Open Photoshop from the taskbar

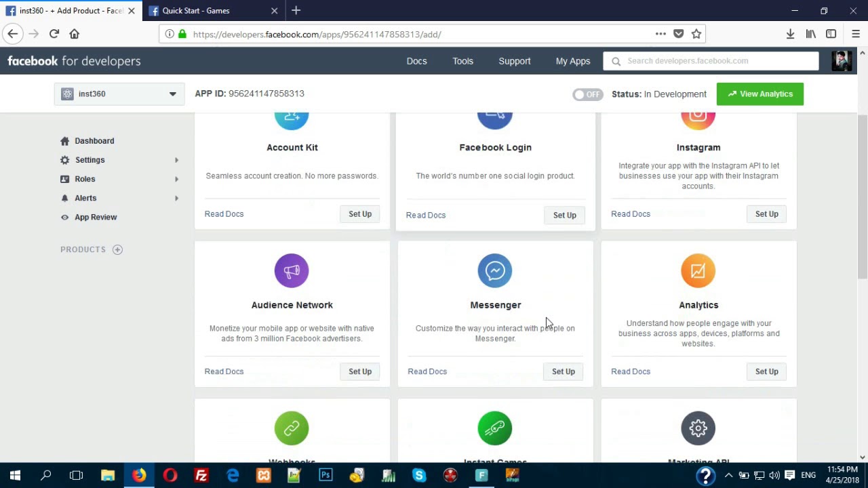(x=325, y=475)
